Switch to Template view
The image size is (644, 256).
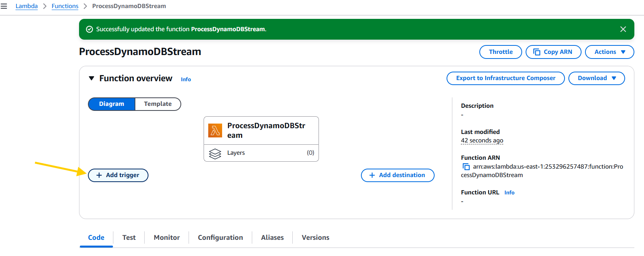(158, 104)
